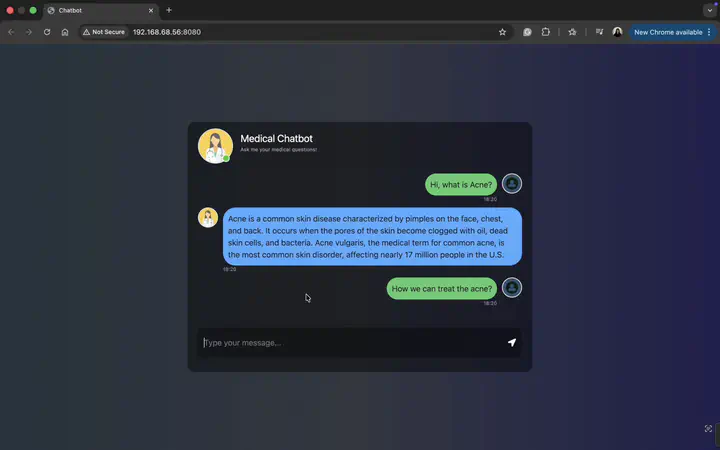The height and width of the screenshot is (450, 720).
Task: Open a new tab with plus button
Action: [x=169, y=10]
